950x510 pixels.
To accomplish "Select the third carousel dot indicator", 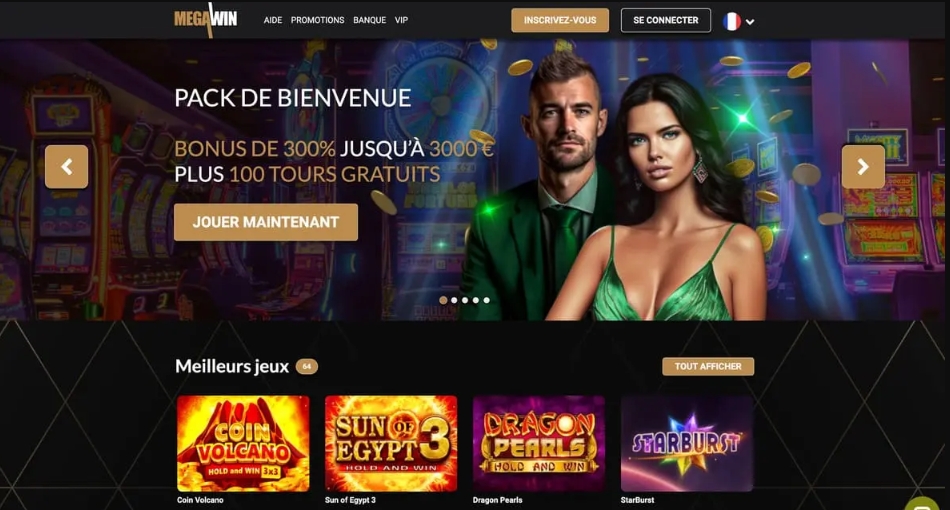I will [x=465, y=300].
